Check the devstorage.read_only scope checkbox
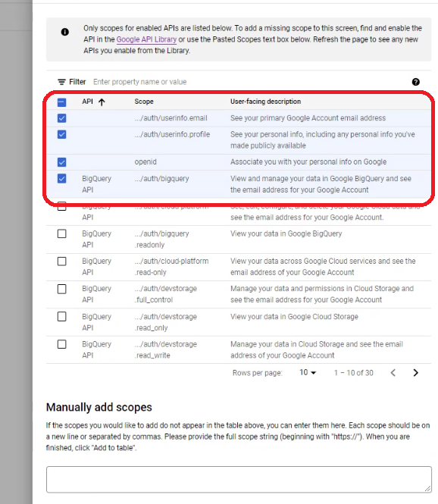 61,317
